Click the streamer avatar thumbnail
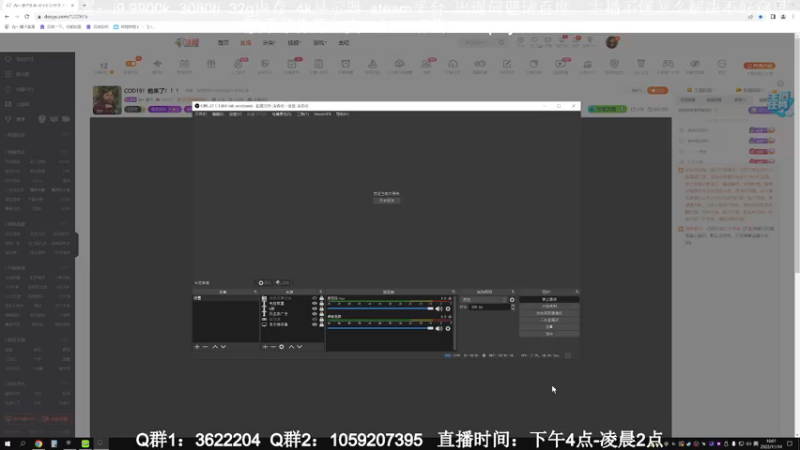This screenshot has height=450, width=800. coord(107,99)
